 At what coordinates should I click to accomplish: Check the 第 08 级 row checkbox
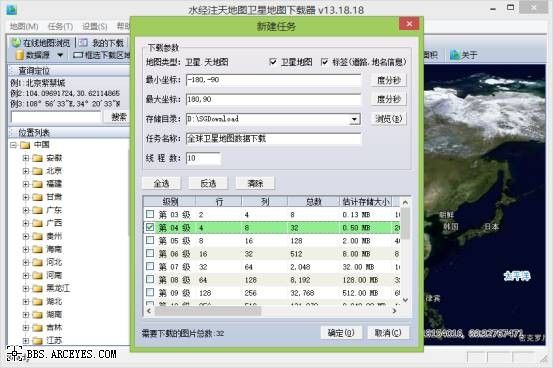150,279
